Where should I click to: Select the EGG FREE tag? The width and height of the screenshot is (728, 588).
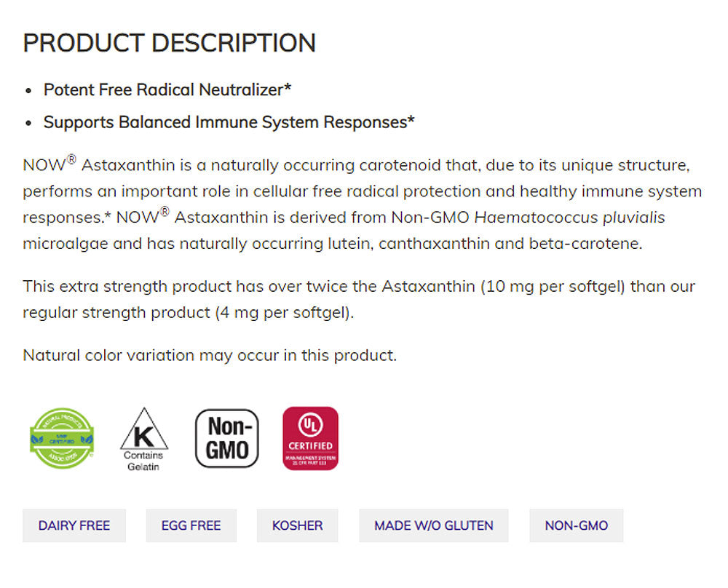pyautogui.click(x=191, y=525)
